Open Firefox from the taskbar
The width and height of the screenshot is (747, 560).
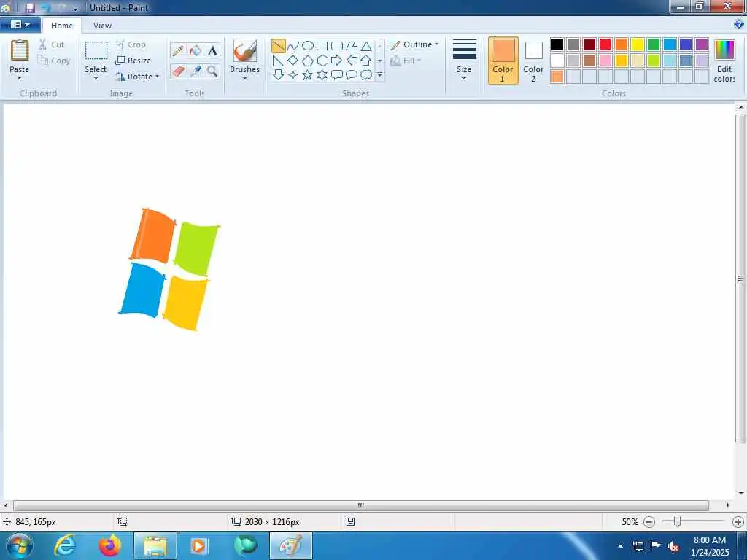pos(109,545)
